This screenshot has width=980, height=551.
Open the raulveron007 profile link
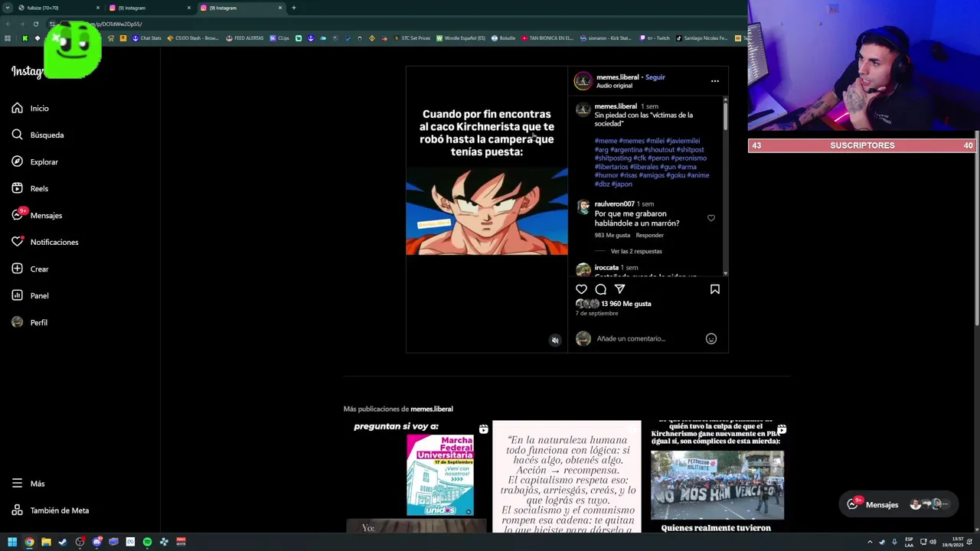614,204
